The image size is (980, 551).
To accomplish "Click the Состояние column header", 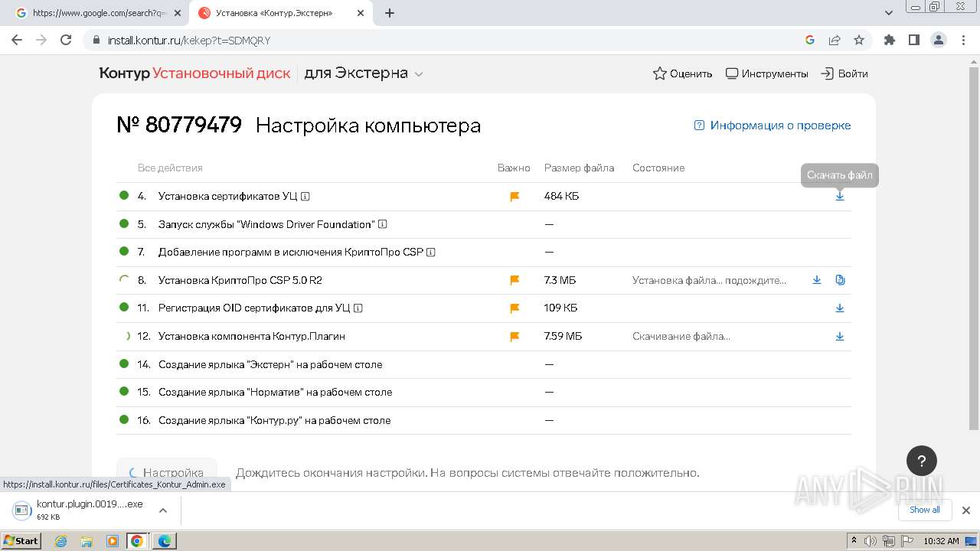I will (658, 168).
